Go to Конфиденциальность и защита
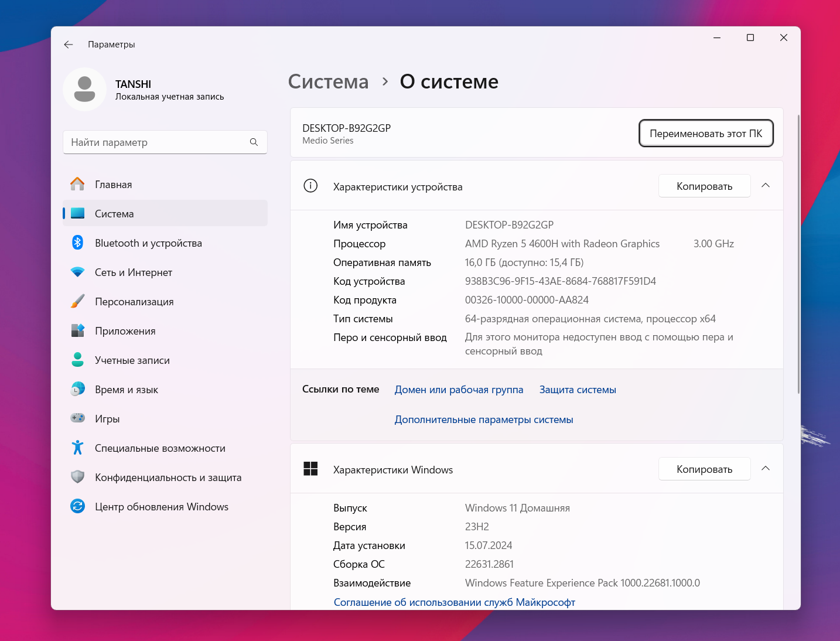Image resolution: width=840 pixels, height=641 pixels. tap(165, 477)
